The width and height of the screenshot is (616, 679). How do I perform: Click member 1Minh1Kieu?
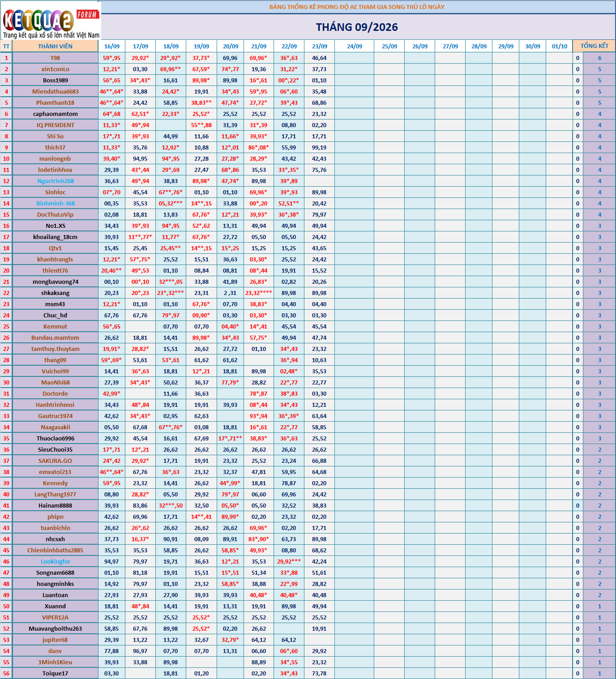[x=55, y=662]
